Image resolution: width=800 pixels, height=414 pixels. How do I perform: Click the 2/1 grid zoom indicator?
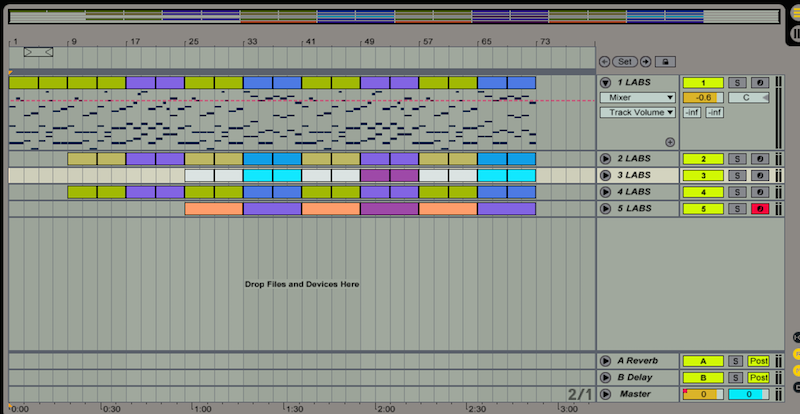pos(580,394)
